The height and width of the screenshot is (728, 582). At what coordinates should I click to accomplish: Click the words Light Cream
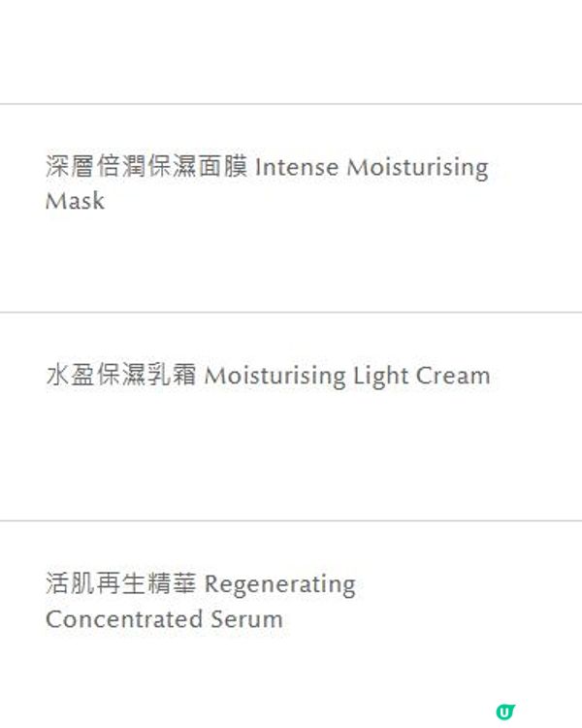(x=421, y=375)
